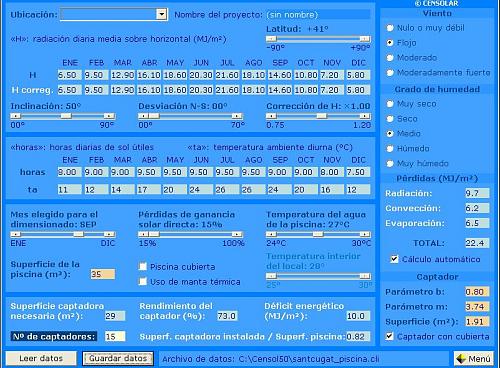Click right arrow of Inclinación slider
The width and height of the screenshot is (500, 368).
point(109,116)
